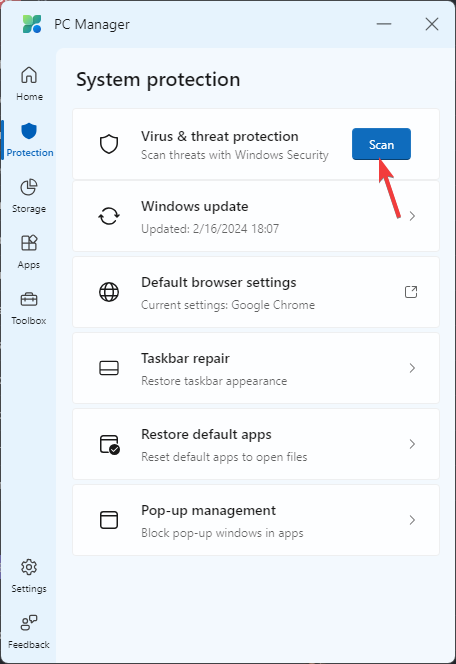Expand the Windows update chevron

point(412,216)
